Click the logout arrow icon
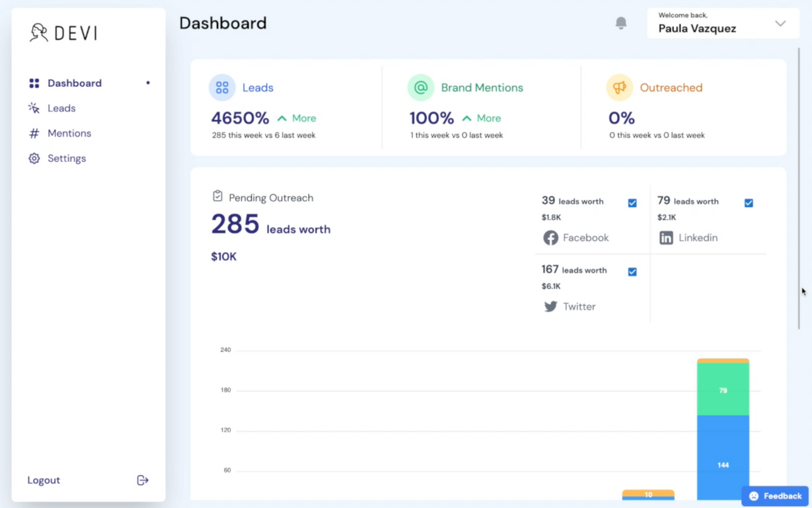812x508 pixels. [143, 480]
